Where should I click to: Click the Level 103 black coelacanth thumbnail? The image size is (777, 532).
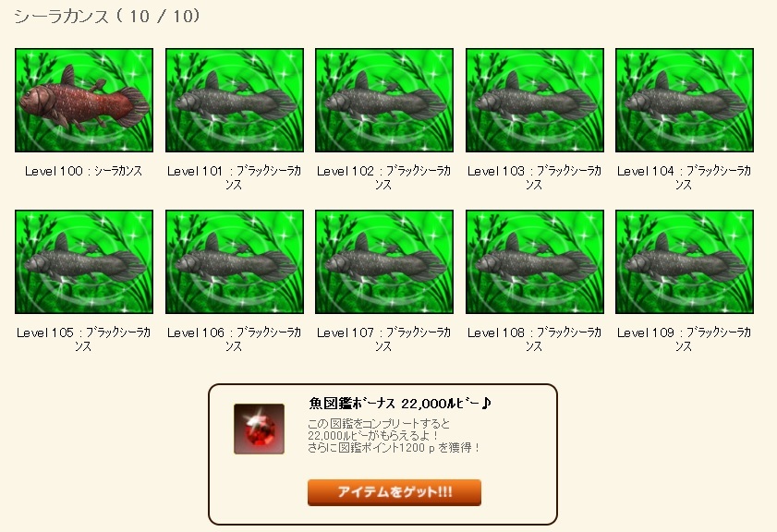(535, 100)
